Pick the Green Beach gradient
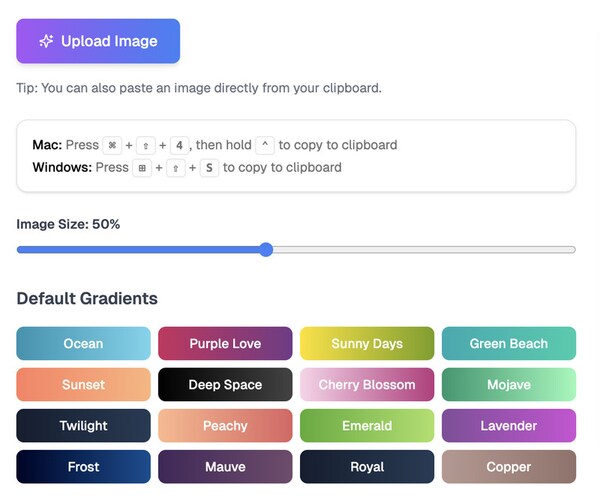The width and height of the screenshot is (600, 504). click(508, 343)
